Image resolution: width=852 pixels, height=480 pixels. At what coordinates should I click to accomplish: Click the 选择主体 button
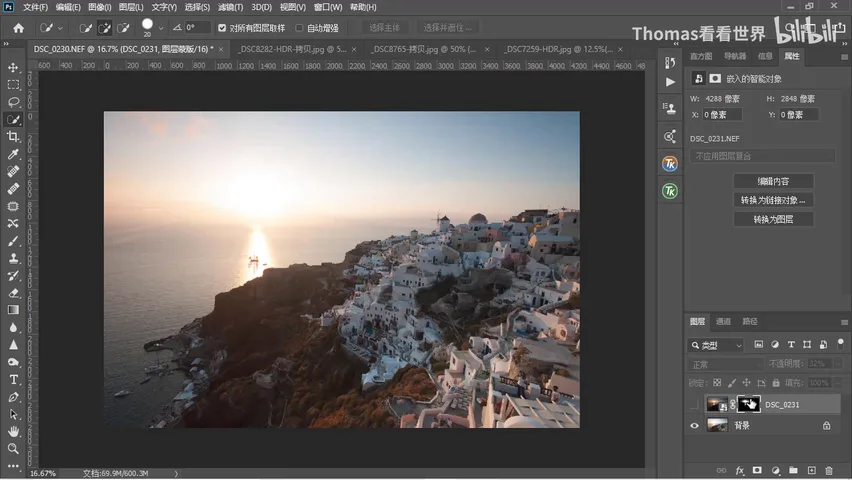pos(384,28)
